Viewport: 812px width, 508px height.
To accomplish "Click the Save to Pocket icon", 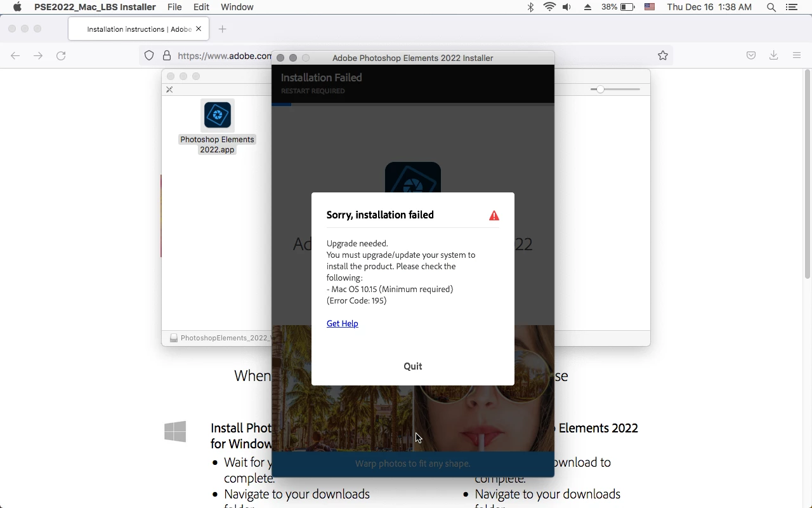I will point(751,56).
